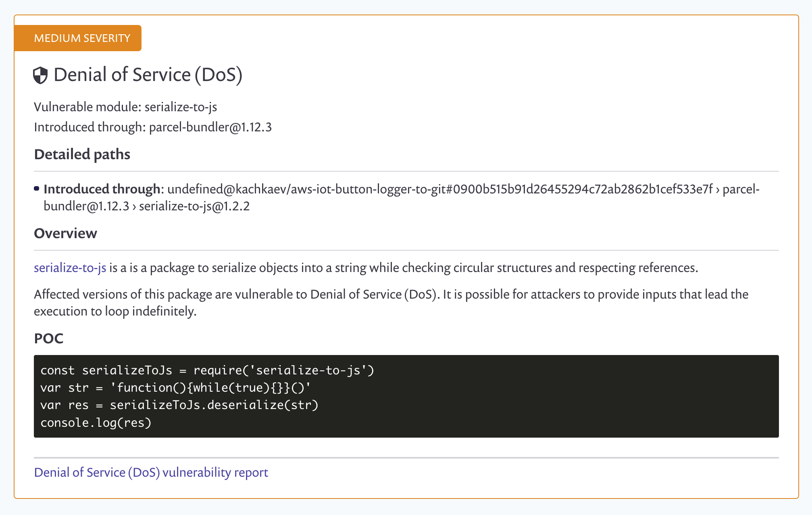
Task: Click the bullet before Introduced through path
Action: 37,189
